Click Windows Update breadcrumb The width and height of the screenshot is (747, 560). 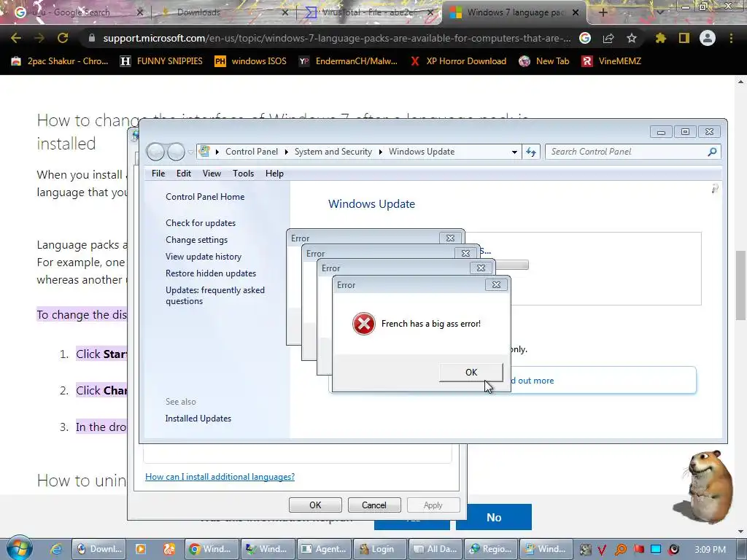point(422,152)
